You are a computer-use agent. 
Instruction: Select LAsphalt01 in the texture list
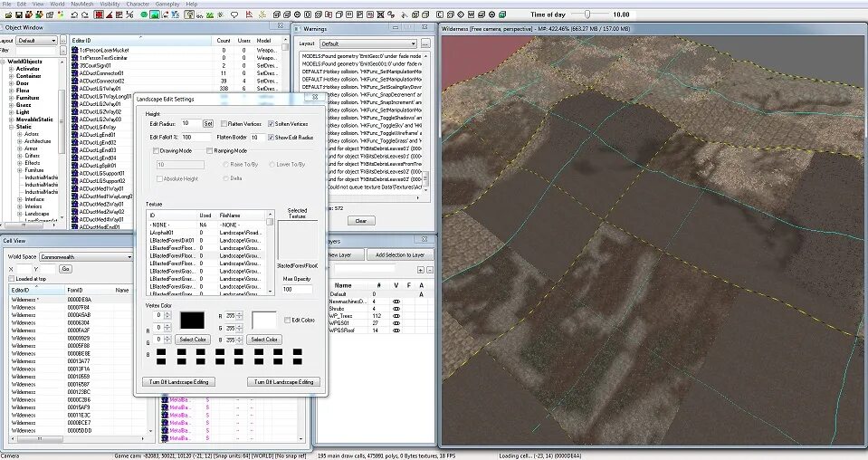coord(205,233)
